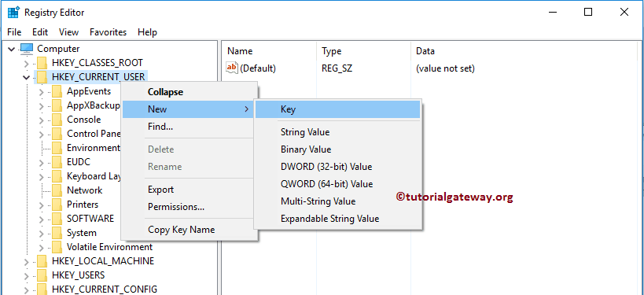
Task: Collapse HKEY_CURRENT_USER tree arrow
Action: [26, 77]
